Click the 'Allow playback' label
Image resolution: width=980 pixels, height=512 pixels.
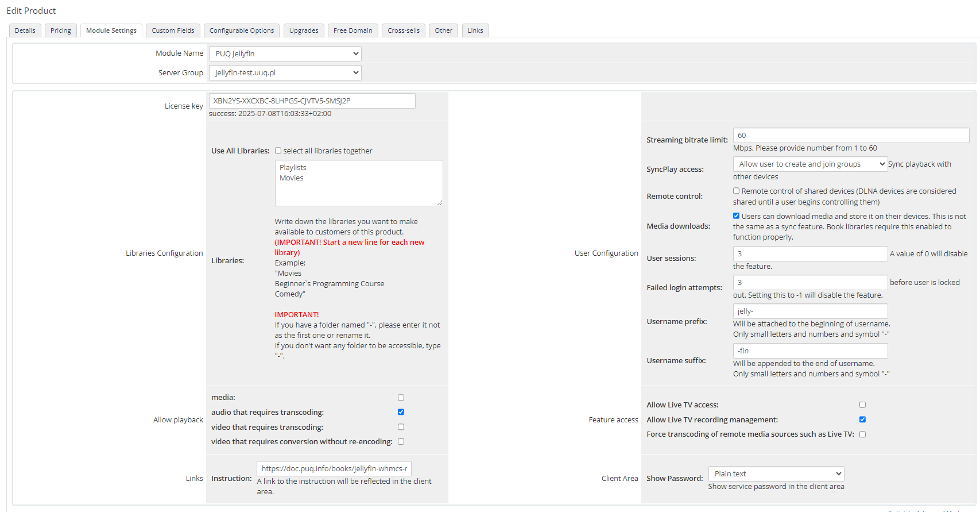[x=178, y=419]
